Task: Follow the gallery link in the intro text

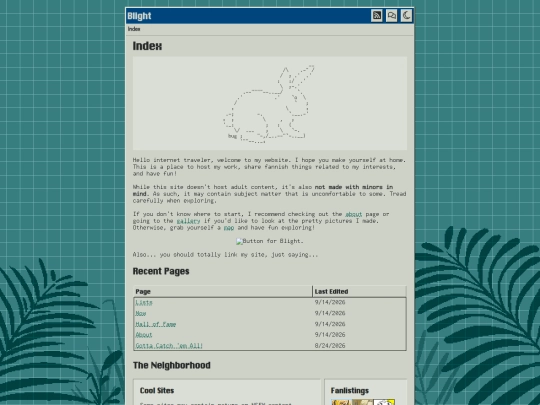Action: [188, 221]
